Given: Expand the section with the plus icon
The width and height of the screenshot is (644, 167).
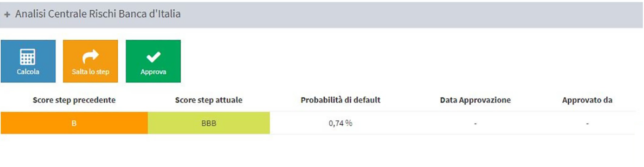Looking at the screenshot, I should pos(7,14).
